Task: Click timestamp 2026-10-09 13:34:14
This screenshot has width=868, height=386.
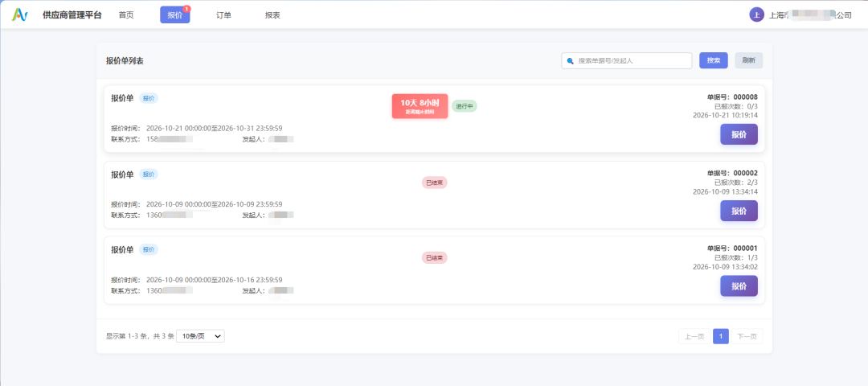Action: point(725,191)
